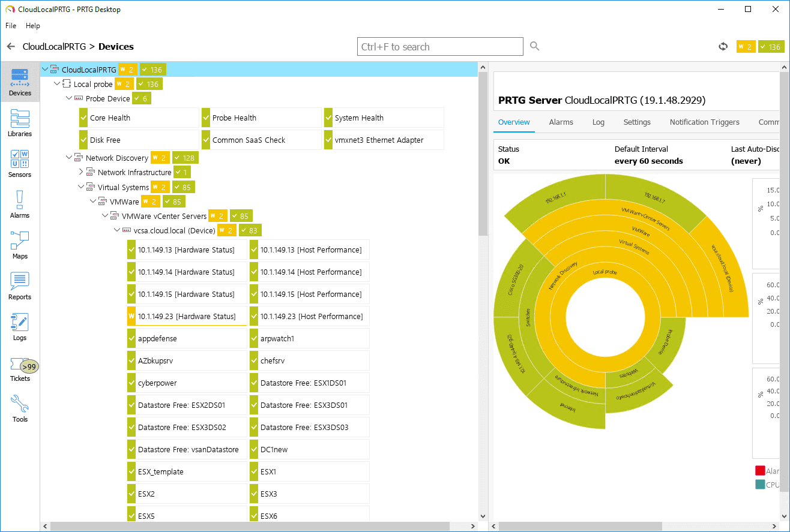This screenshot has height=532, width=790.
Task: Switch to the Notification Triggers tab
Action: pos(704,122)
